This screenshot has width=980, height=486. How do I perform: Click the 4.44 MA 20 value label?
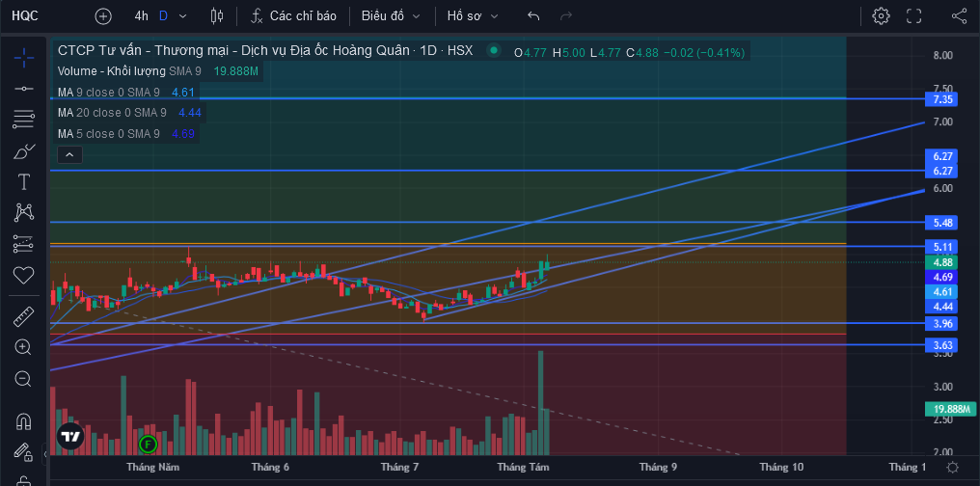(x=941, y=306)
